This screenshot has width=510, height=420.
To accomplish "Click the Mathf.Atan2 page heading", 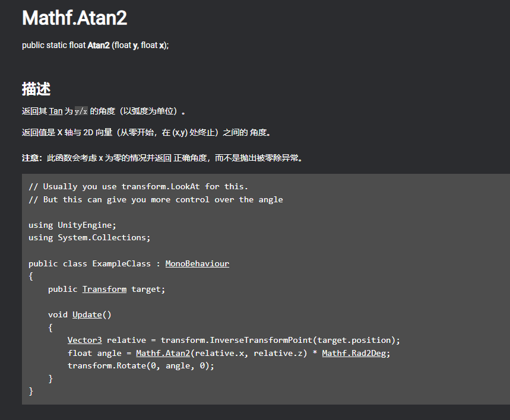I will [x=74, y=18].
